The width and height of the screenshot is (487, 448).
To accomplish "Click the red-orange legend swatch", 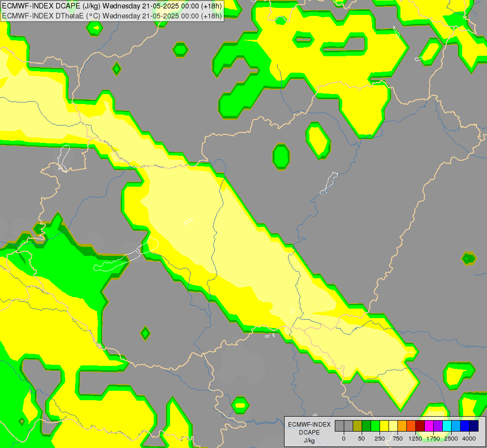I will [x=411, y=426].
